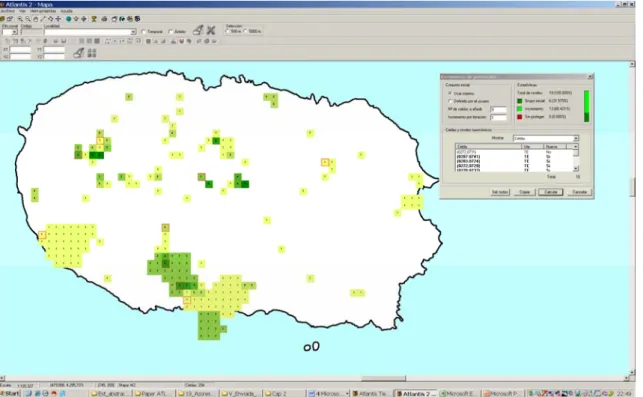This screenshot has width=643, height=397.
Task: Click the dark green 'Grupo inicial' color swatch
Action: tap(520, 101)
